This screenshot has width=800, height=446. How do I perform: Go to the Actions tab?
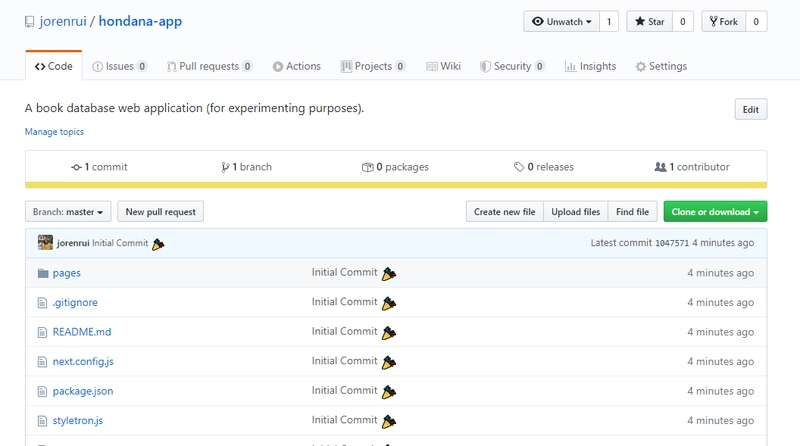tap(296, 66)
